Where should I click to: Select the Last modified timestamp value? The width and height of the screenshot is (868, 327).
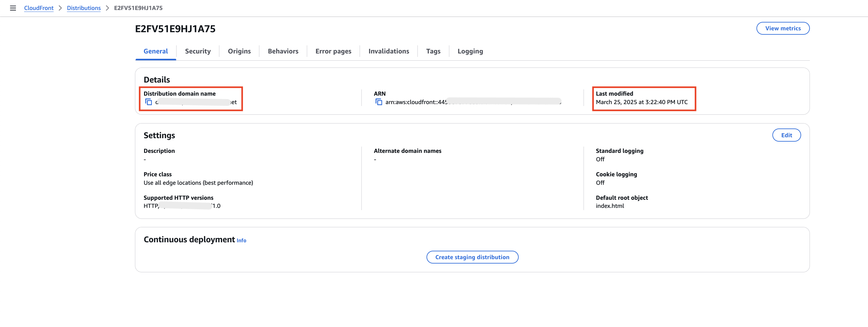coord(641,102)
